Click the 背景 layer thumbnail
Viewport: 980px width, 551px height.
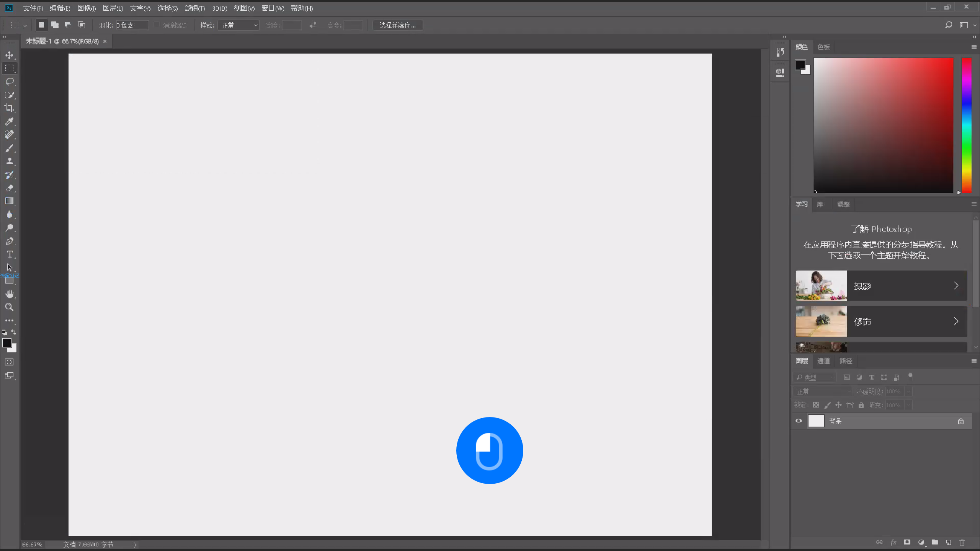[x=816, y=421]
